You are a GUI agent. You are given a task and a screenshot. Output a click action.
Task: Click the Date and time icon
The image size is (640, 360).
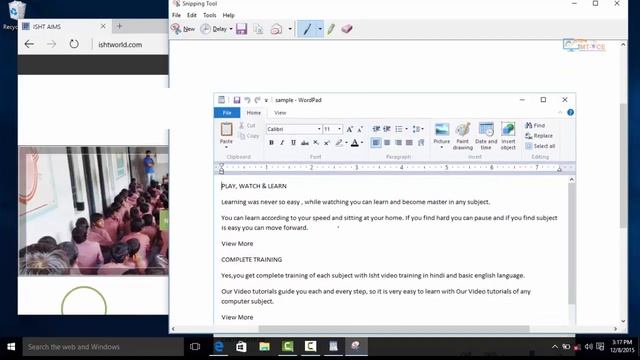point(486,130)
